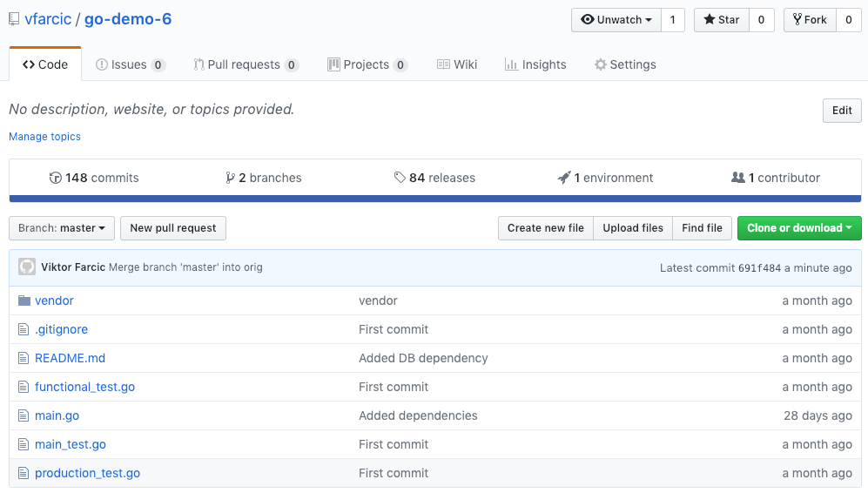Click the contributor people icon
This screenshot has width=868, height=493.
738,178
